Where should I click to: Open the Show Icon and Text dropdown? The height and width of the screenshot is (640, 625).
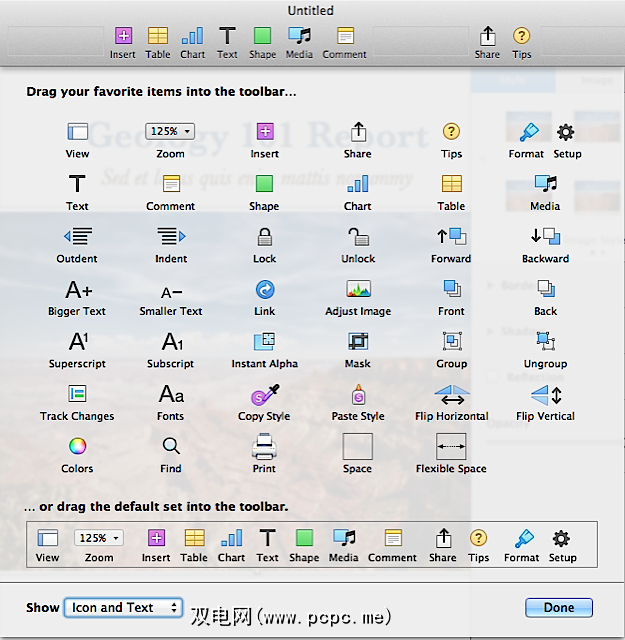point(123,607)
